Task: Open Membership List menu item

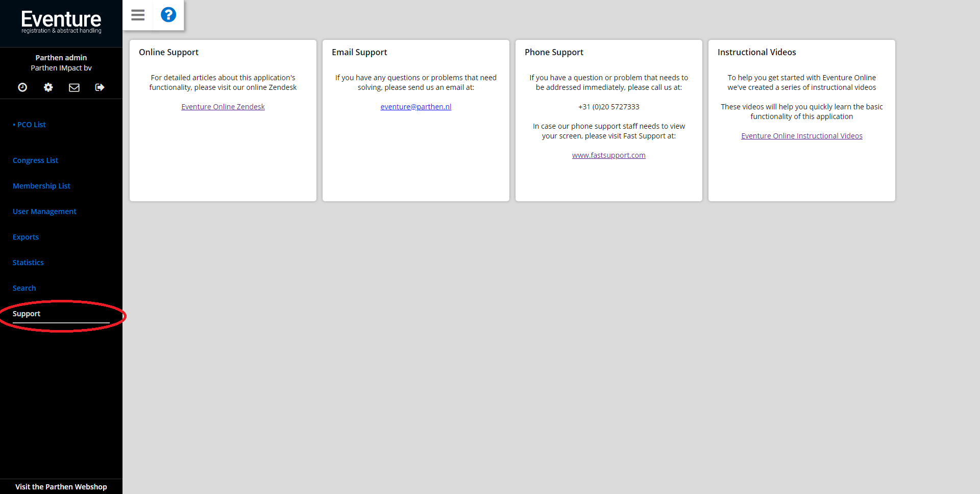Action: [41, 186]
